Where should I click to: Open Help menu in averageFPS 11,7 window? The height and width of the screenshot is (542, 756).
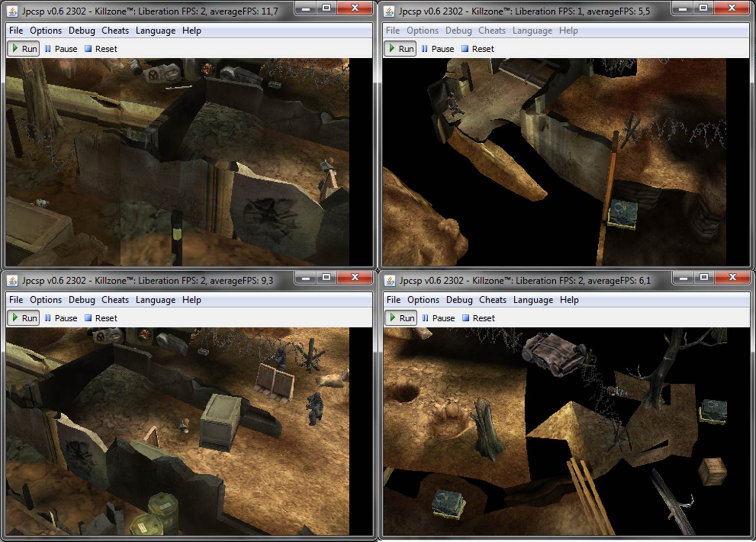pos(191,30)
